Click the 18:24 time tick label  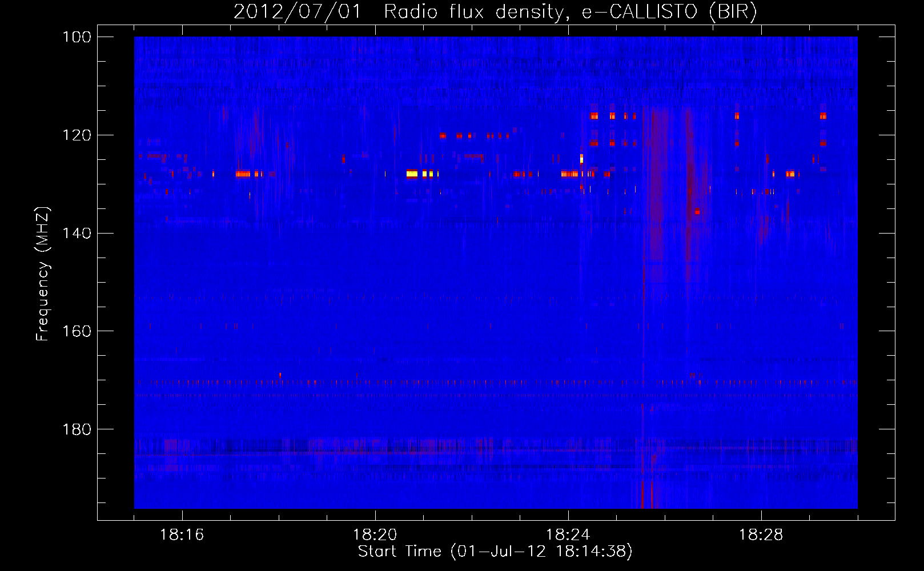568,535
